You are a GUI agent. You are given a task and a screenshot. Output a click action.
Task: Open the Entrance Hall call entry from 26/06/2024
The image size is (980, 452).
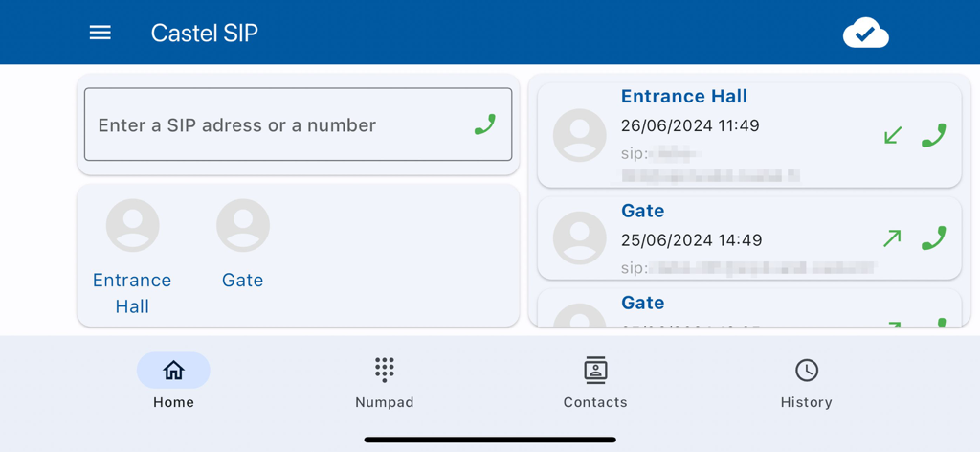pyautogui.click(x=727, y=126)
